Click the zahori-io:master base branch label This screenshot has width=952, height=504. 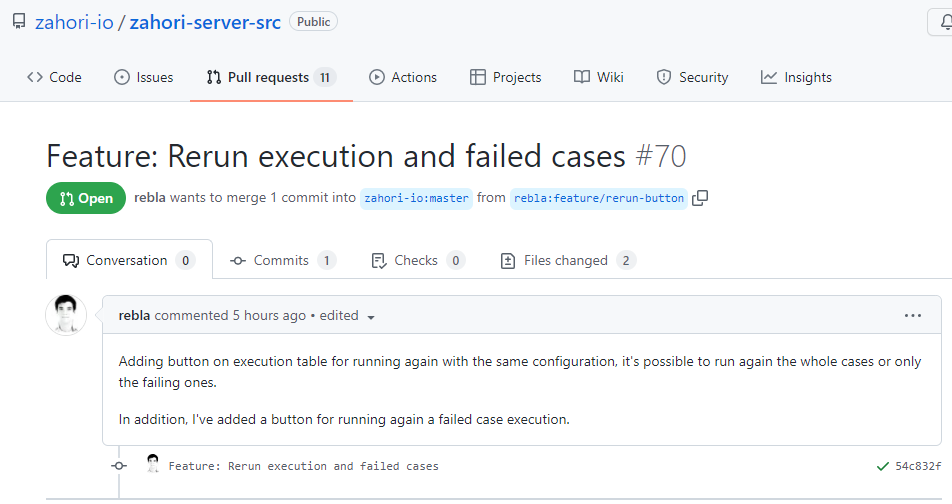tap(416, 199)
